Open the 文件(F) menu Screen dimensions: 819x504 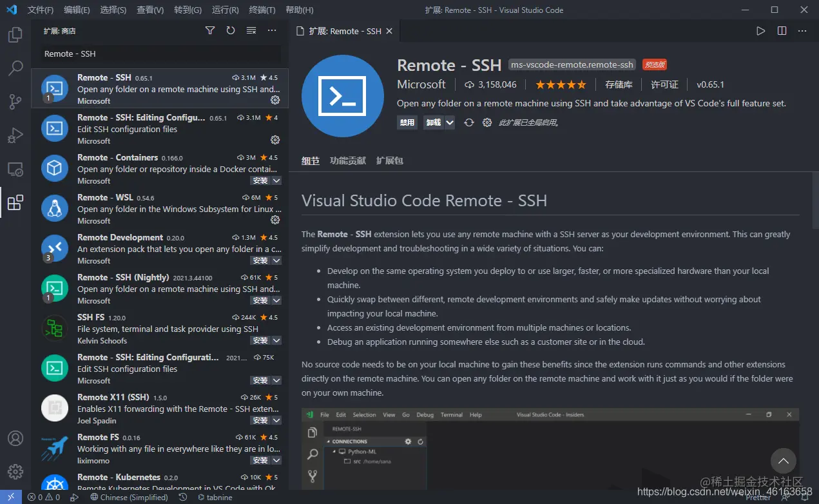coord(41,10)
